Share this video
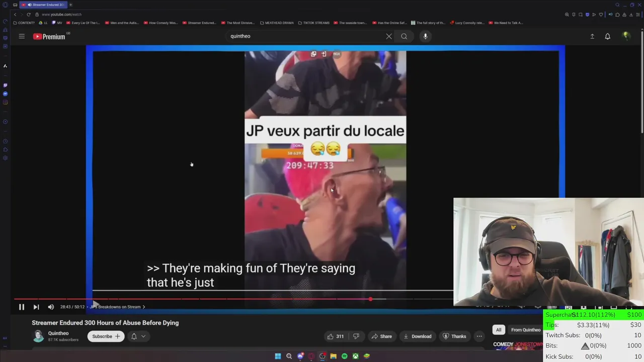The height and width of the screenshot is (362, 644). click(381, 336)
